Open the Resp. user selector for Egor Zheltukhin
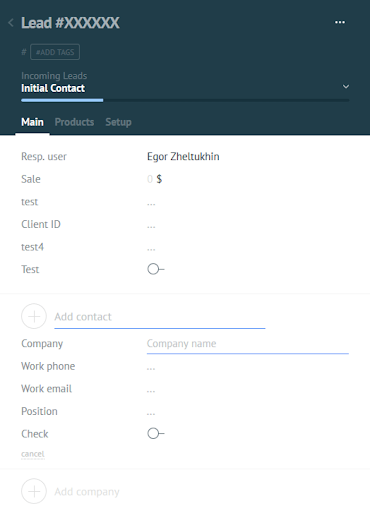Screen dimensions: 370x512 point(183,156)
